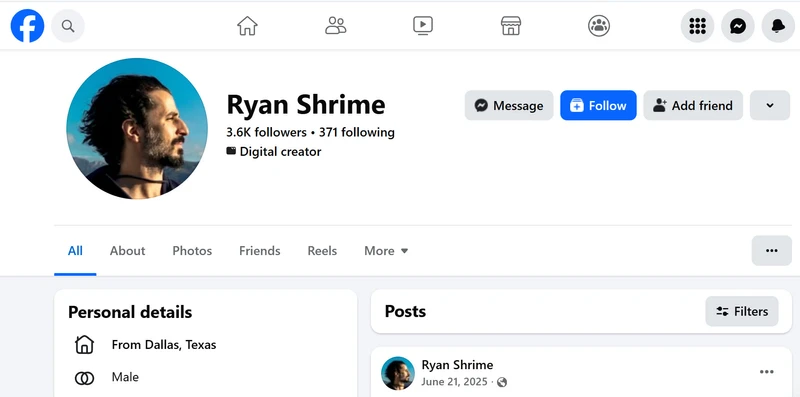800x397 pixels.
Task: Open the Posts Filters button
Action: 742,311
